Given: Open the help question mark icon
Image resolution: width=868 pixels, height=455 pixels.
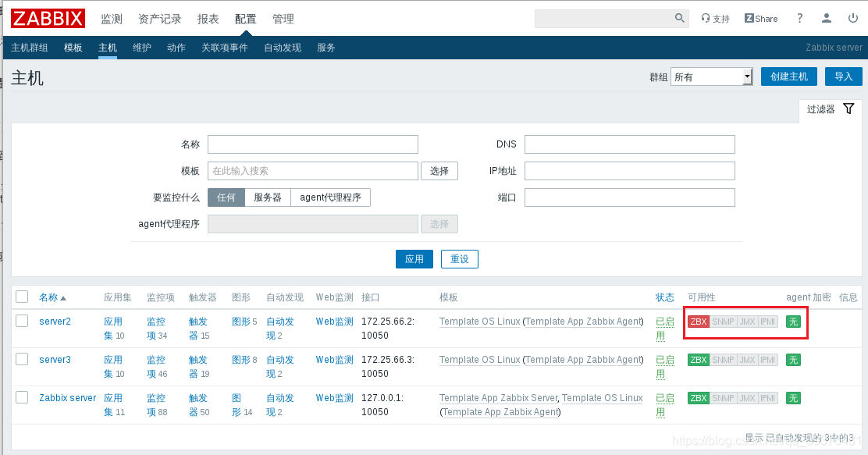Looking at the screenshot, I should (x=799, y=18).
